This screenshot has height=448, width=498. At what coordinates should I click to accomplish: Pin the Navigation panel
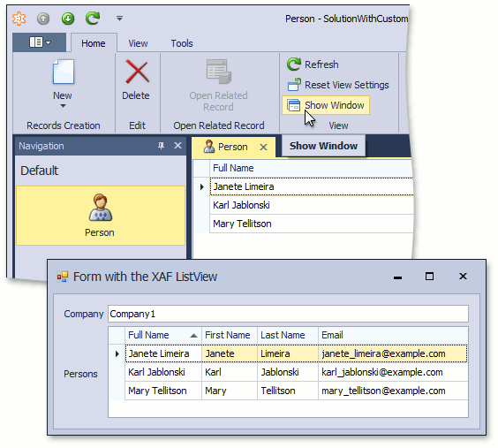coord(161,146)
